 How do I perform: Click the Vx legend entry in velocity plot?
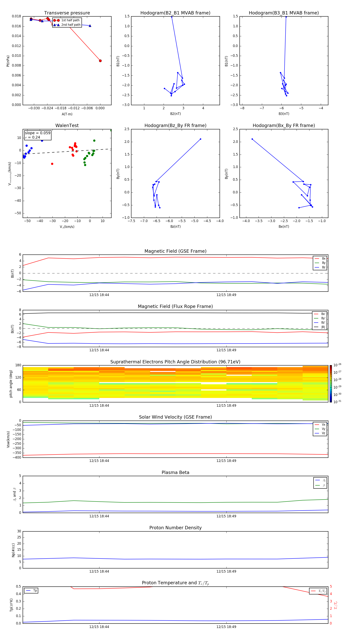tap(320, 424)
